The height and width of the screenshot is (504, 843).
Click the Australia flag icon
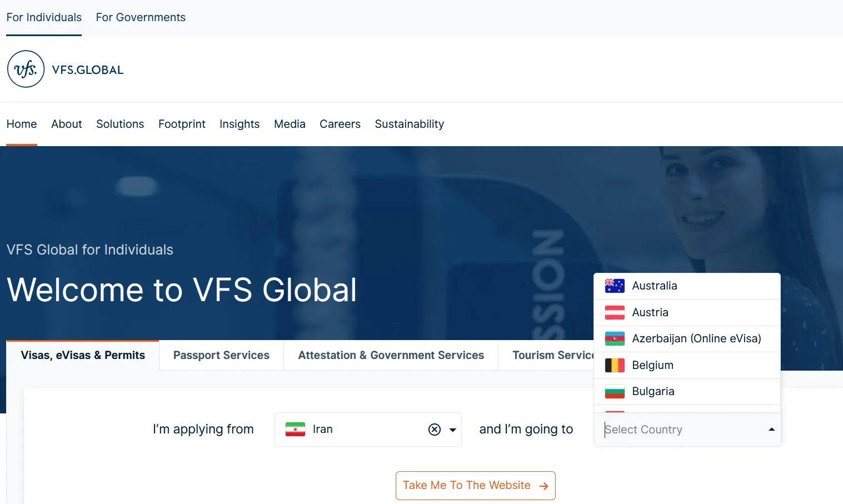pos(615,286)
